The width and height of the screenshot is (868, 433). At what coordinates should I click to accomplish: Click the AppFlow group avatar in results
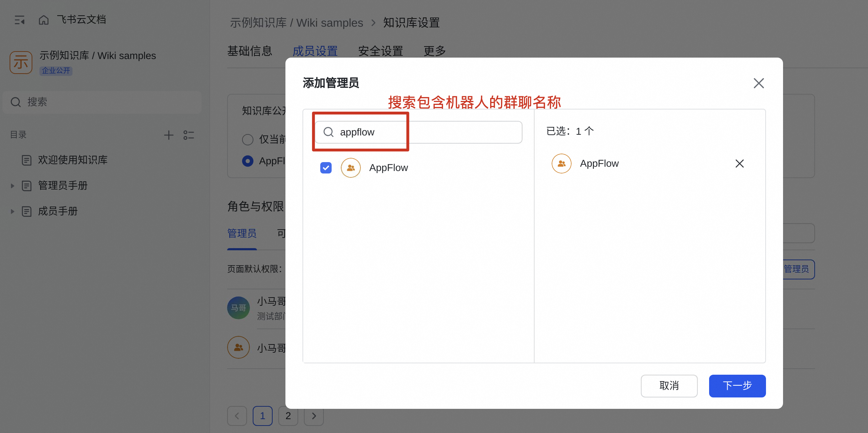[350, 168]
